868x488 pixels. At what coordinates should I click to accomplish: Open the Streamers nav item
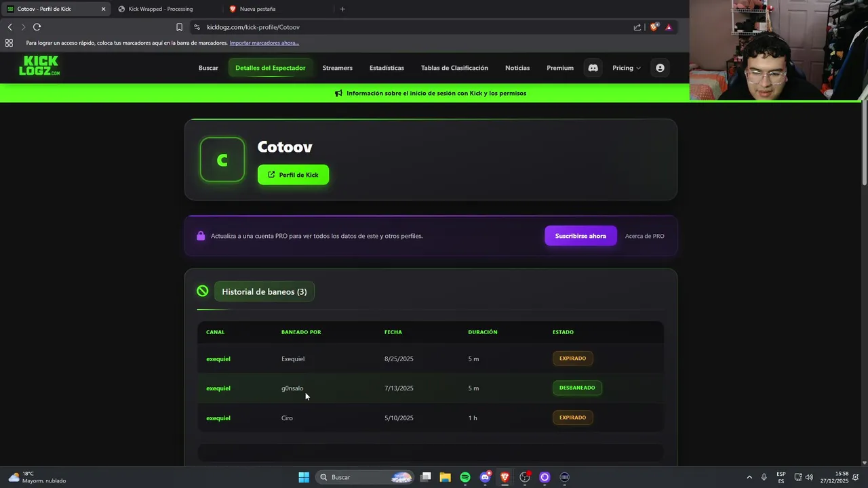pos(337,68)
